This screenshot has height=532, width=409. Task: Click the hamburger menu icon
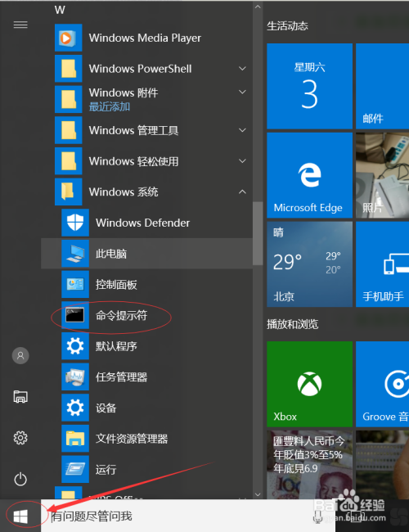(20, 25)
